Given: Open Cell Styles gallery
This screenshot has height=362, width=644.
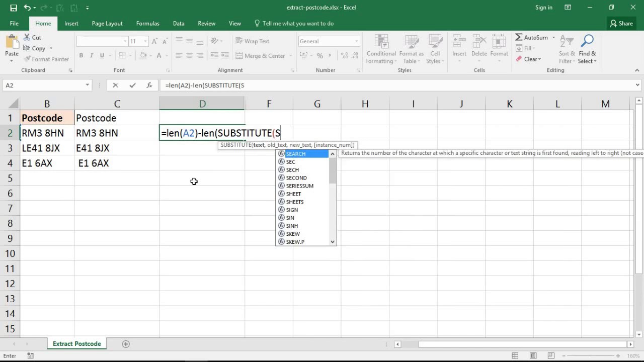Looking at the screenshot, I should [x=435, y=49].
